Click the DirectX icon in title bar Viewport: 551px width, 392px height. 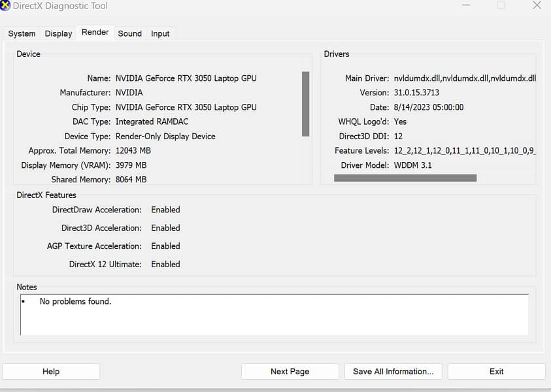(5, 6)
